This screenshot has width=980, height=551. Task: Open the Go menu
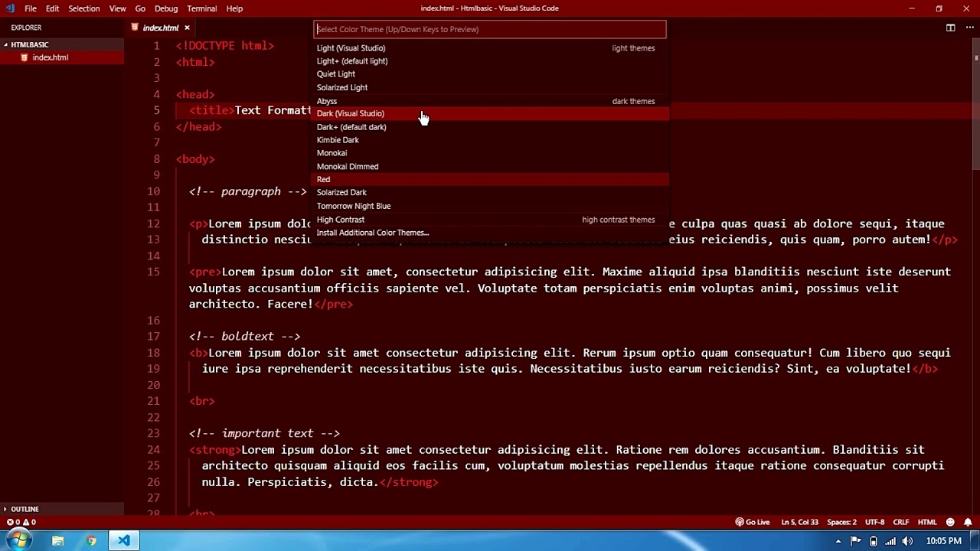140,8
